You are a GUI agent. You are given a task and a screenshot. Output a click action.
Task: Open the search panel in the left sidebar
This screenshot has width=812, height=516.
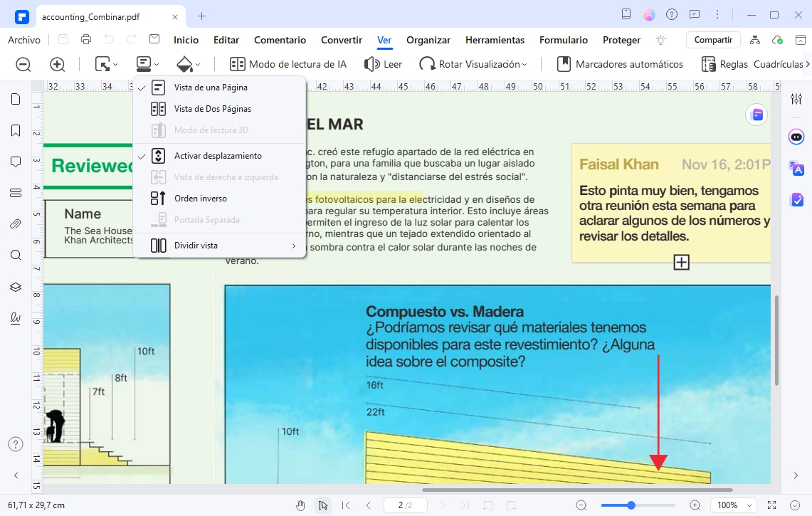pos(16,255)
